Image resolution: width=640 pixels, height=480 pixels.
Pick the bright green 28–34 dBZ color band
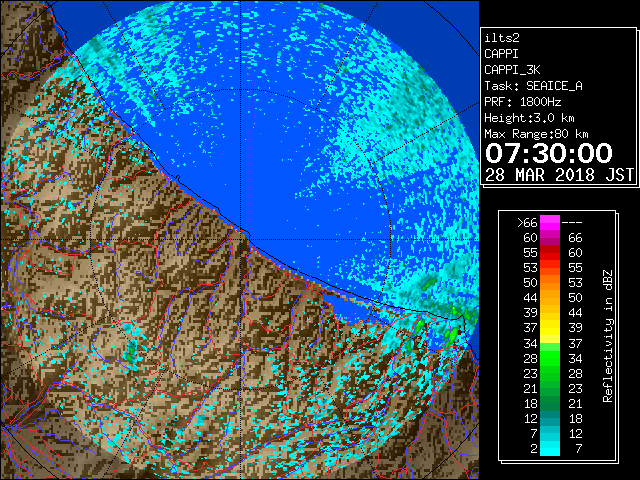(550, 358)
